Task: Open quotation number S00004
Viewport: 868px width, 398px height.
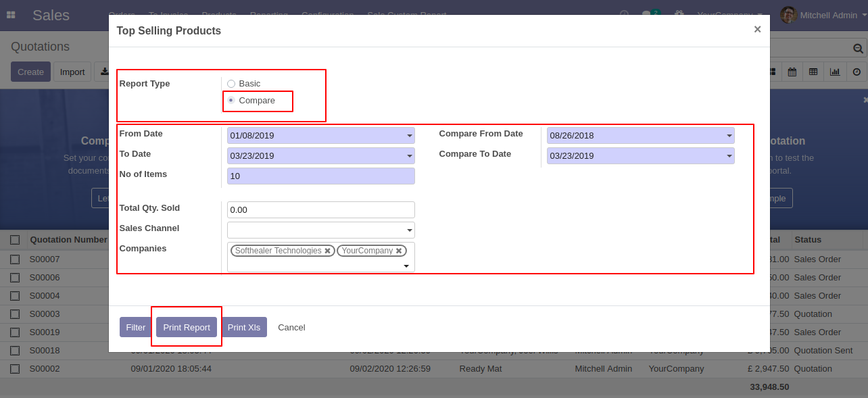Action: point(45,296)
